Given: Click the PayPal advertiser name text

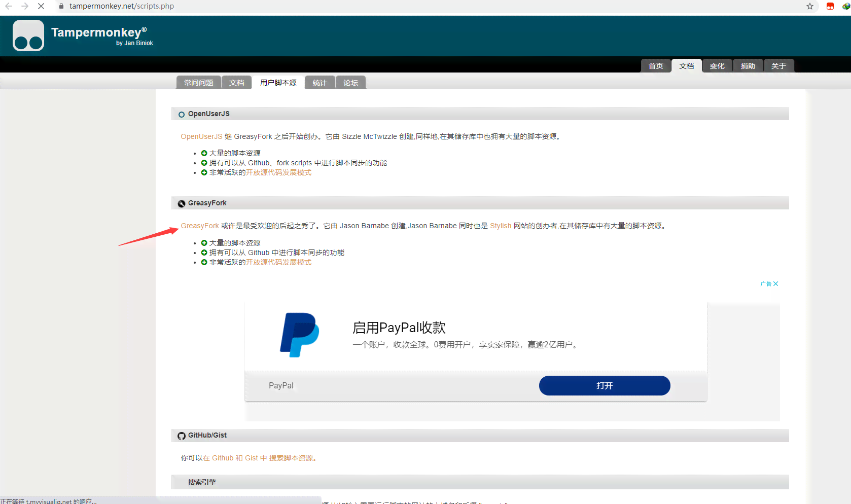Looking at the screenshot, I should (281, 385).
